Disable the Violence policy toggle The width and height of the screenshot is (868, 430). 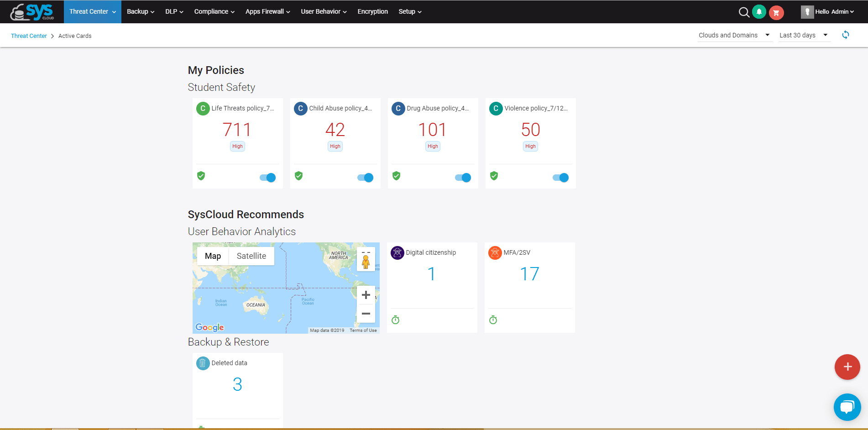tap(560, 177)
